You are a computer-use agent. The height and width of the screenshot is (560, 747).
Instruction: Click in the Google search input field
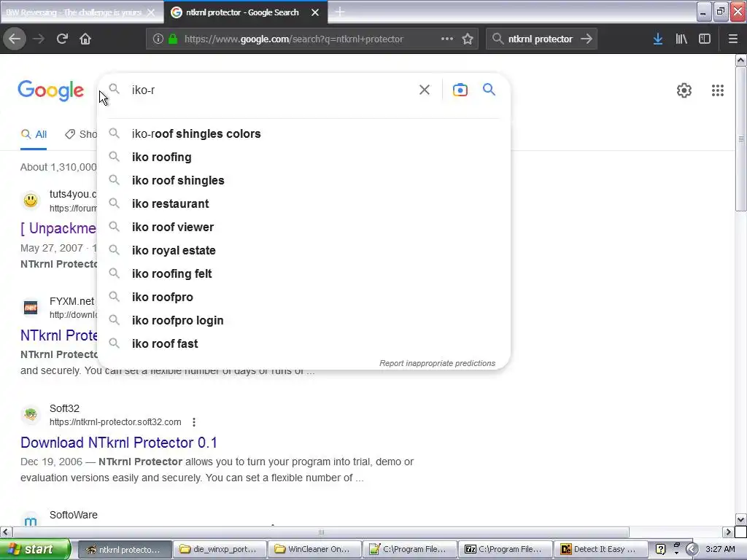point(271,90)
